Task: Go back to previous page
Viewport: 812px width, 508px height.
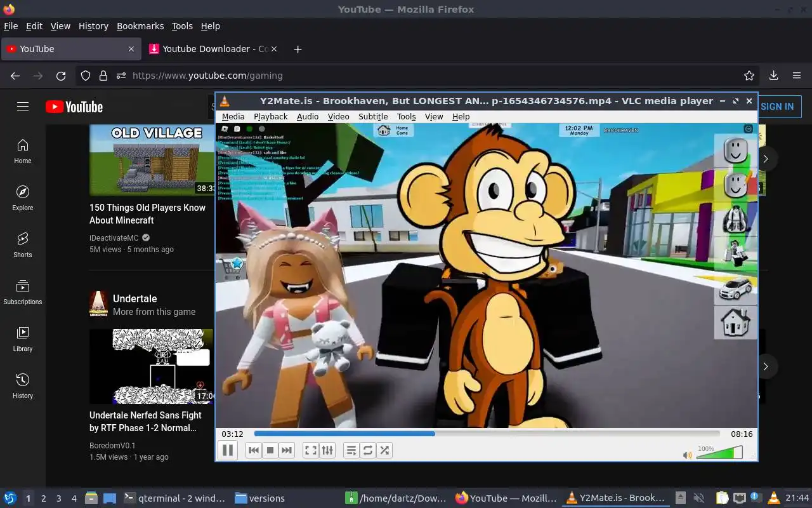Action: tap(15, 76)
